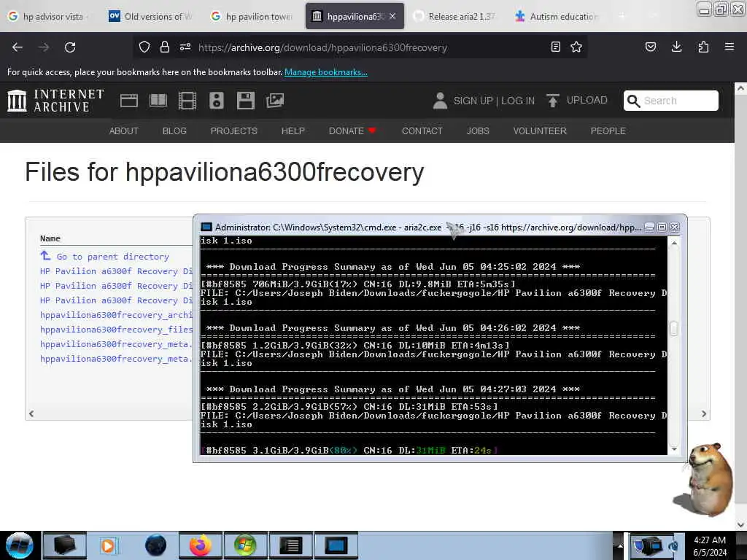Viewport: 747px width, 560px height.
Task: Switch to the 'hp advisor vista' tab
Action: (47, 16)
